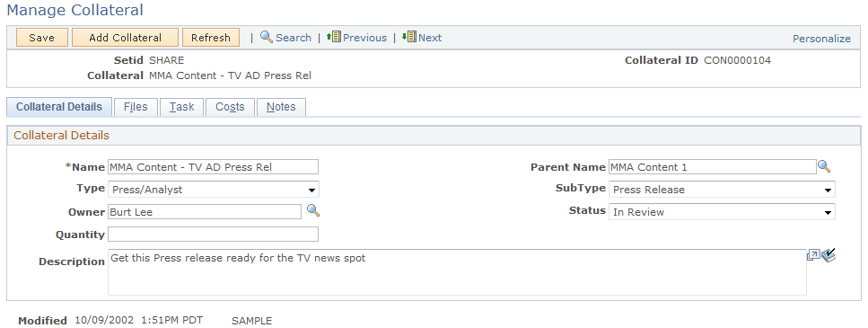
Task: Go to the Next record link
Action: click(430, 38)
